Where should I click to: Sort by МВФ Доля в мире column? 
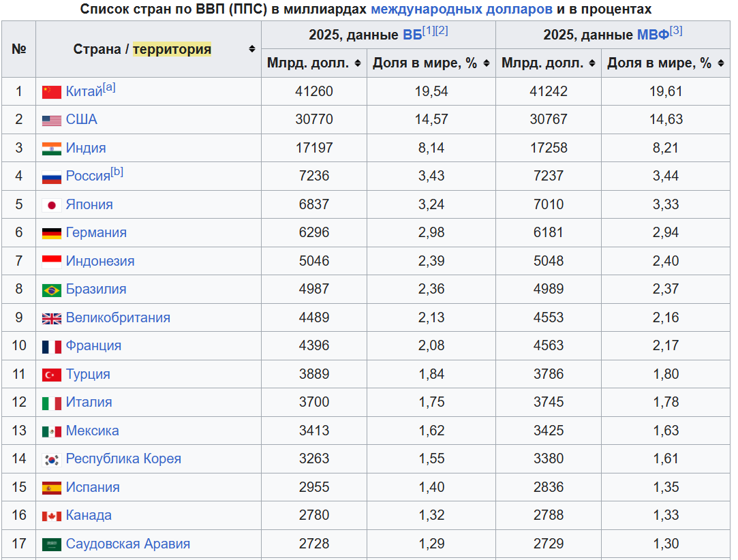click(x=720, y=63)
